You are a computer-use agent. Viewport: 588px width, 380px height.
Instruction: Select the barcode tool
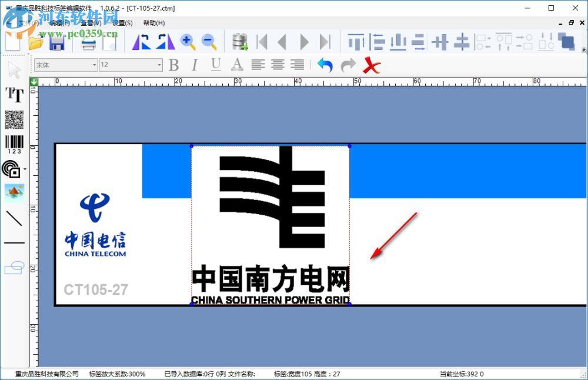(x=14, y=143)
